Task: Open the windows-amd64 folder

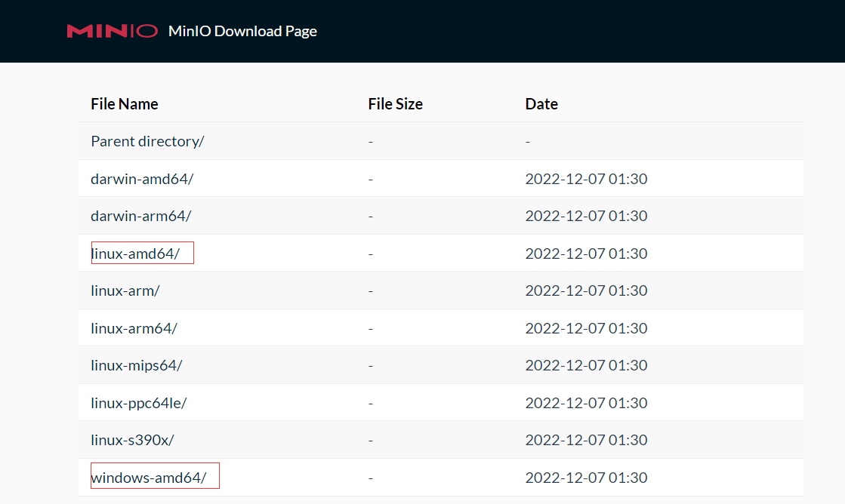Action: tap(148, 478)
